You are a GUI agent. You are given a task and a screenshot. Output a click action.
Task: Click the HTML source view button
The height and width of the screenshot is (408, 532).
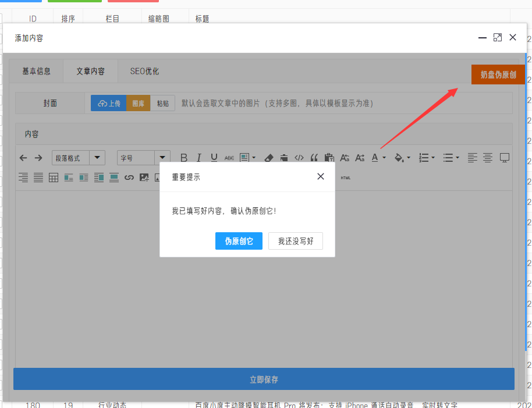pyautogui.click(x=345, y=178)
